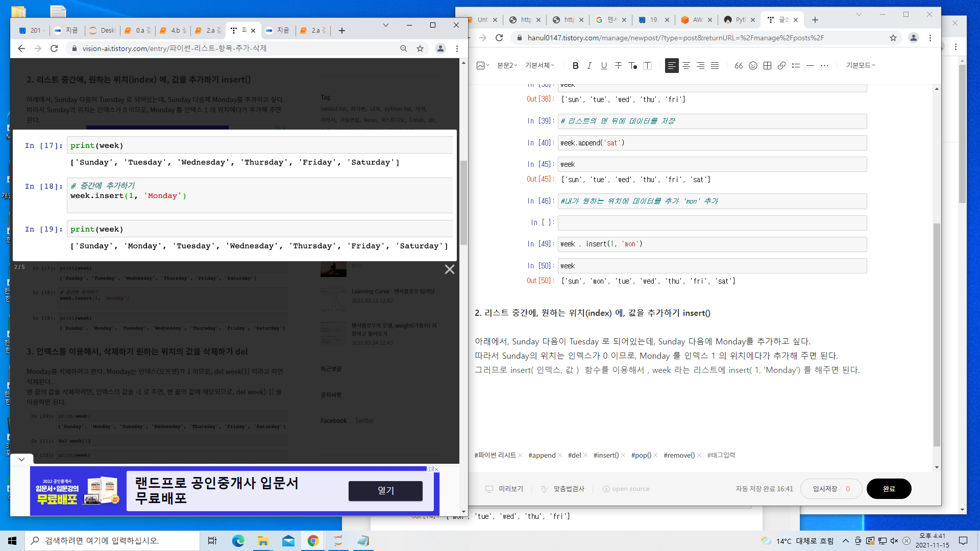
Task: Select center text alignment
Action: (686, 65)
